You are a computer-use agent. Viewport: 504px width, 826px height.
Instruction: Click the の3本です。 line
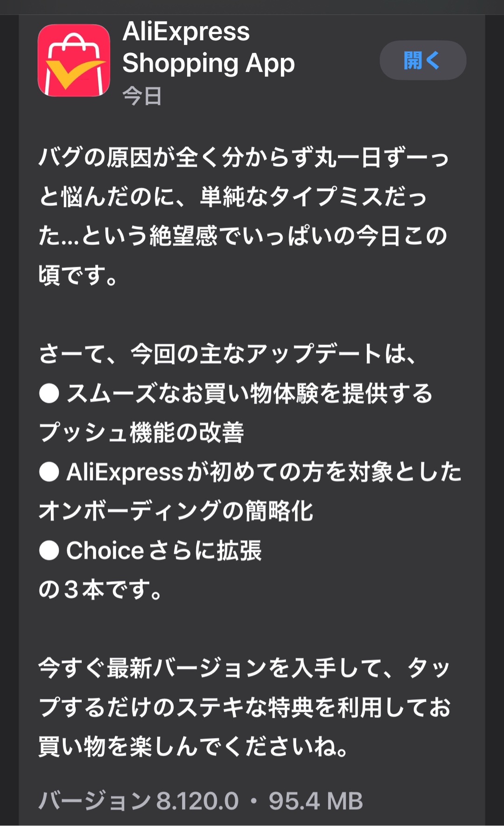pos(100,589)
